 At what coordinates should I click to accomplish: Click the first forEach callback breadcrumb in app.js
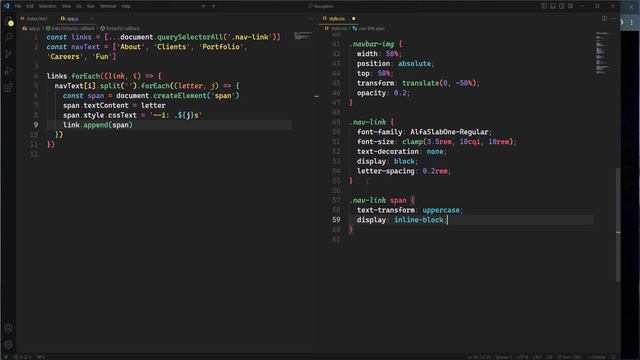tap(70, 28)
